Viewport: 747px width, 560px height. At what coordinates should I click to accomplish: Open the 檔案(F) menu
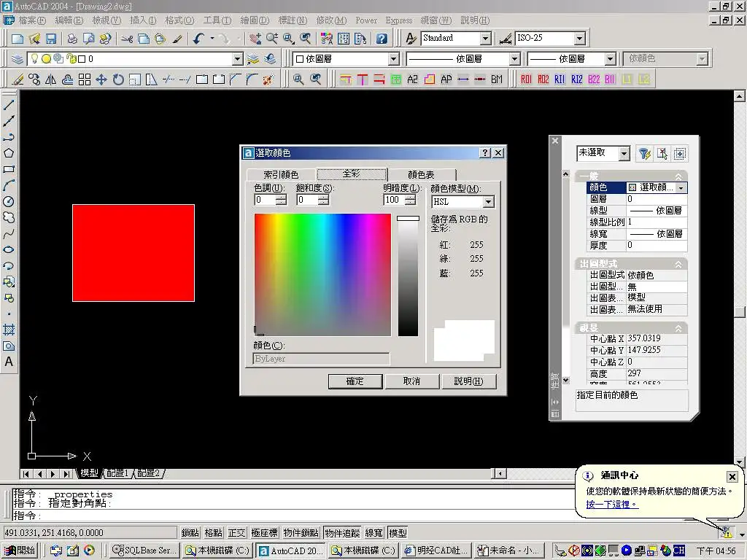click(32, 20)
